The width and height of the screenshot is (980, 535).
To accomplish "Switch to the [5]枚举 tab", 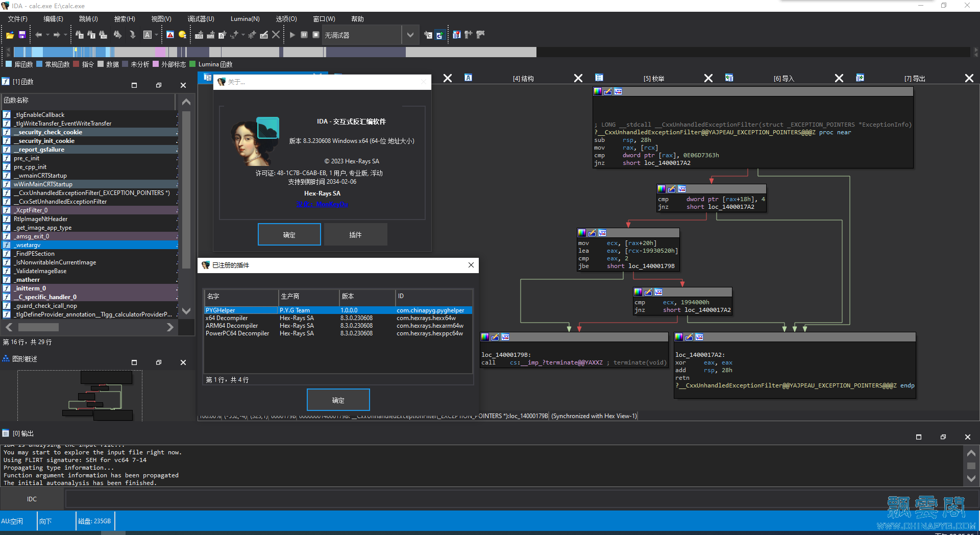I will point(654,78).
